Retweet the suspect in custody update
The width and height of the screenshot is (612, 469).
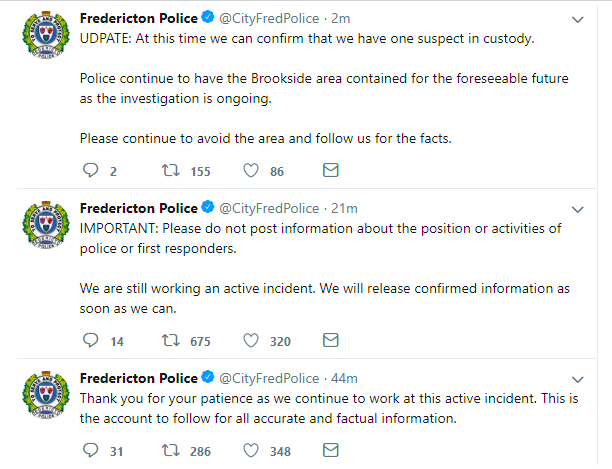coord(169,171)
